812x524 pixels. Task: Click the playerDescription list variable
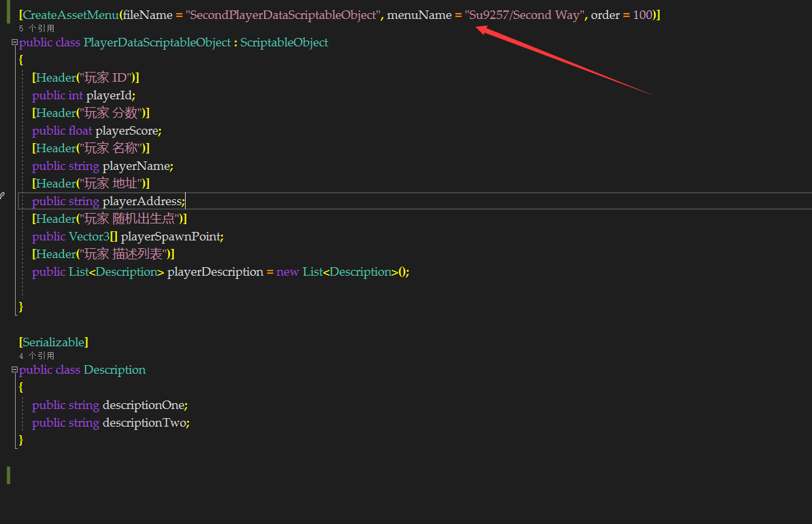coord(214,272)
